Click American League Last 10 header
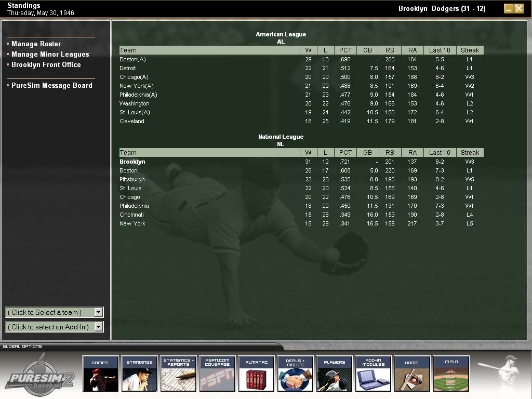This screenshot has width=532, height=399. [440, 50]
